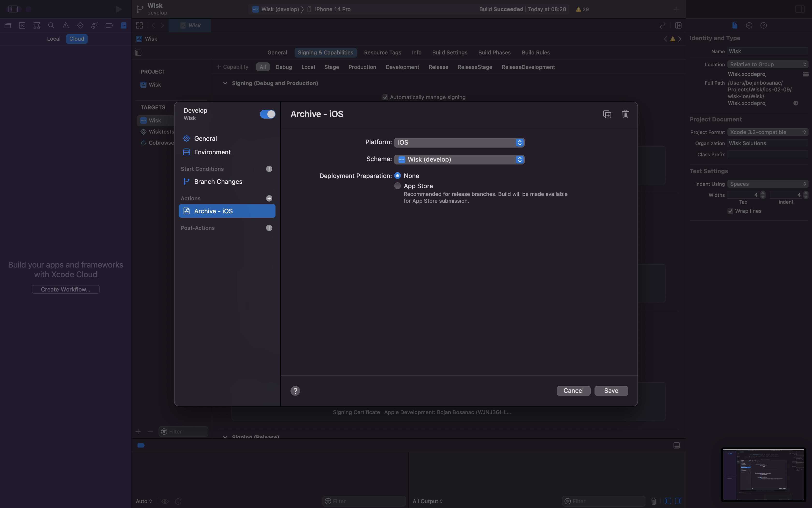Go forward in editor history
The image size is (812, 508).
(x=163, y=26)
